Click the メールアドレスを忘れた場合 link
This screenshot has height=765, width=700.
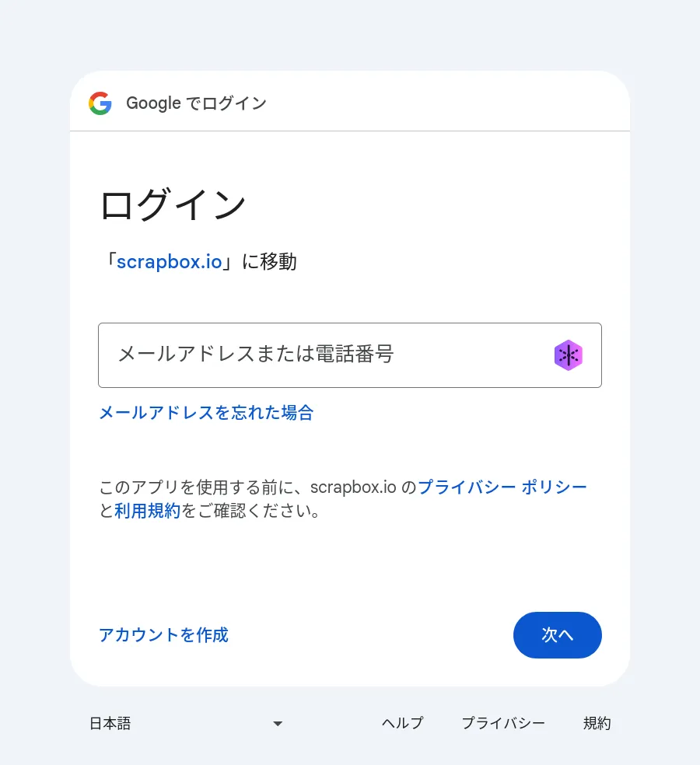206,413
